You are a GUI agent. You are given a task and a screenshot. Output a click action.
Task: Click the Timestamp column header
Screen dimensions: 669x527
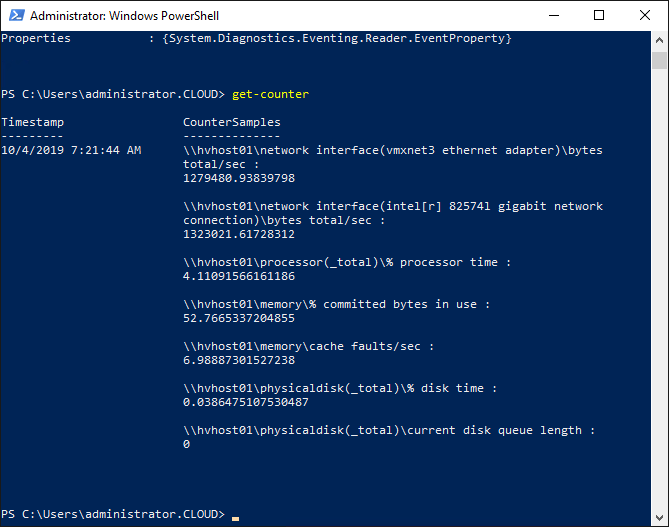pyautogui.click(x=32, y=122)
